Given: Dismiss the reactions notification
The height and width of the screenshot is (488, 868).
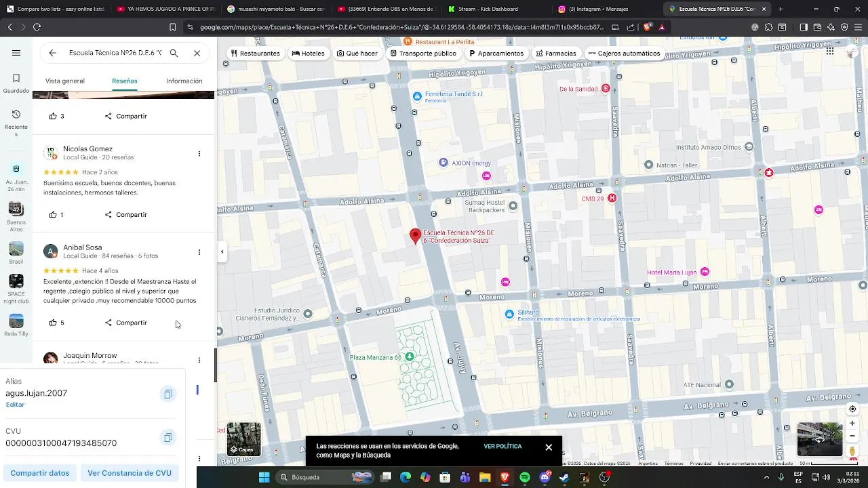Looking at the screenshot, I should [549, 447].
